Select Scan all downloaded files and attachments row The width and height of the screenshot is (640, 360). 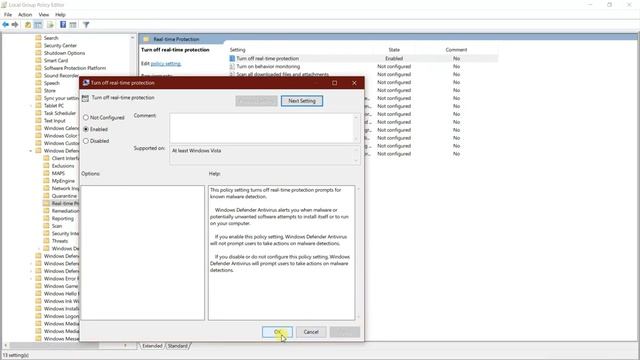[282, 74]
